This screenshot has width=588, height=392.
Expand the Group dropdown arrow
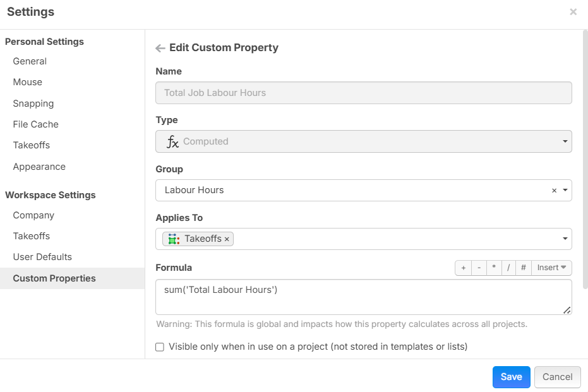pyautogui.click(x=565, y=191)
